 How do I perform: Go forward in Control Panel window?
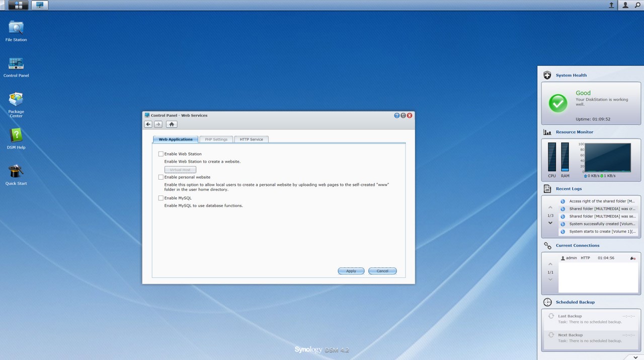(158, 124)
